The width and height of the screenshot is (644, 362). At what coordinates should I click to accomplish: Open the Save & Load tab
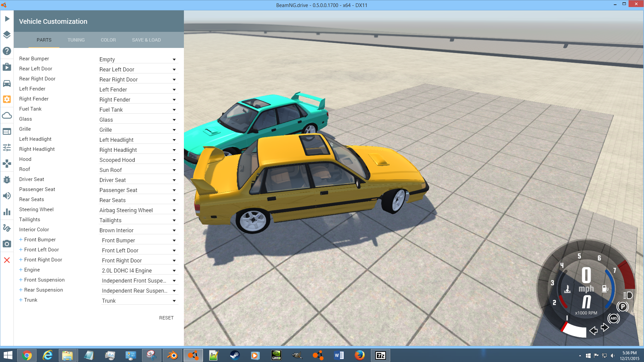click(x=146, y=40)
